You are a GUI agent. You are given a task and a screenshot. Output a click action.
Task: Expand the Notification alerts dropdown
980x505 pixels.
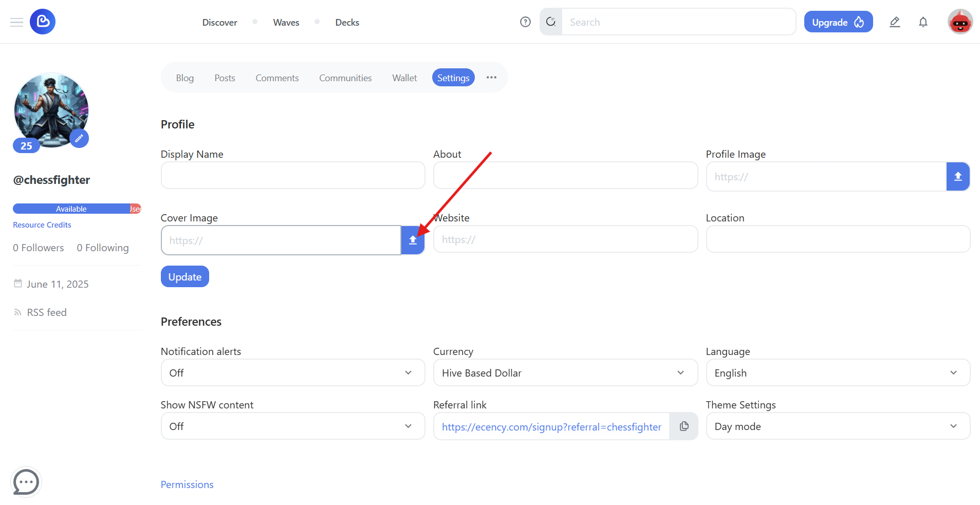click(x=293, y=372)
